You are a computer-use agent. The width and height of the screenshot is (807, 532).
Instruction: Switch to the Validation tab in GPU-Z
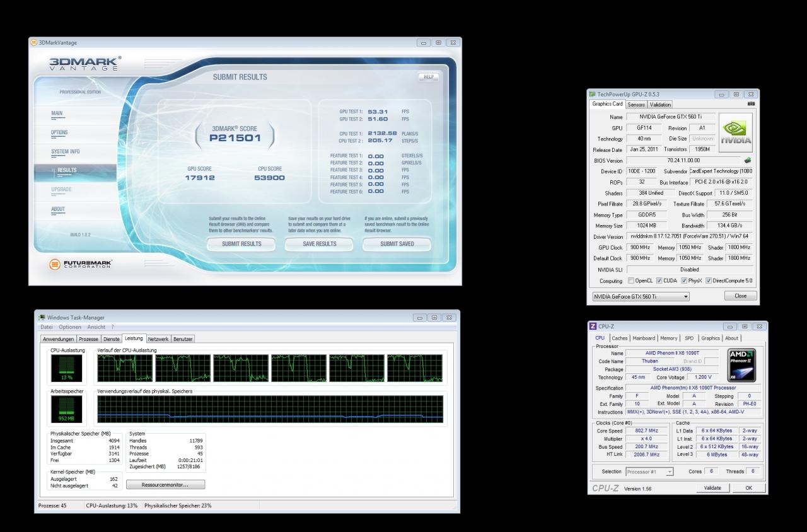pos(660,105)
